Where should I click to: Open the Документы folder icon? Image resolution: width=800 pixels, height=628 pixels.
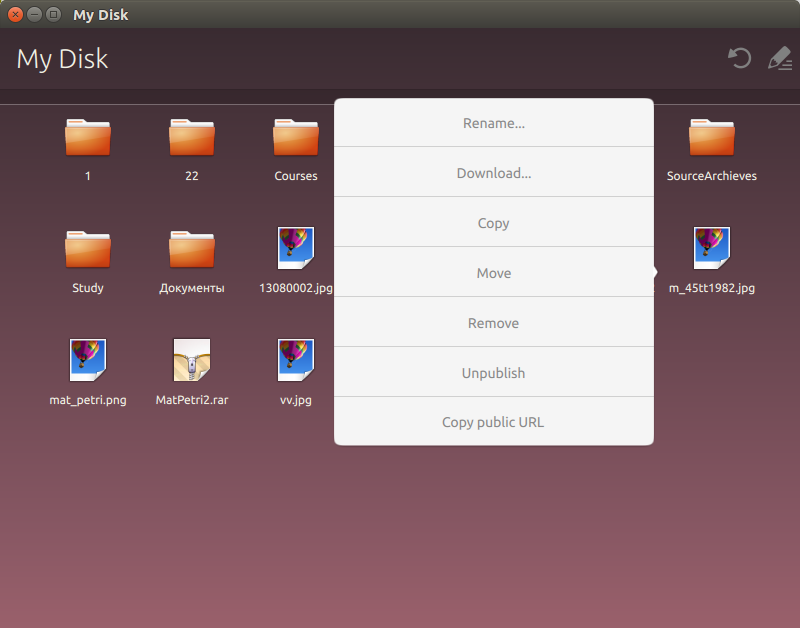[x=192, y=249]
